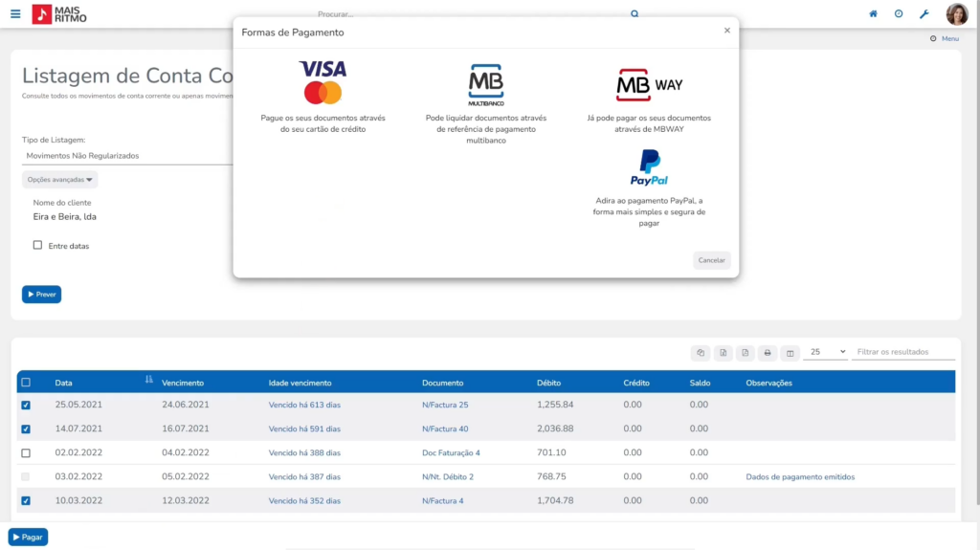Screen dimensions: 980x550
Task: Enable the Entre datas checkbox
Action: coord(37,245)
